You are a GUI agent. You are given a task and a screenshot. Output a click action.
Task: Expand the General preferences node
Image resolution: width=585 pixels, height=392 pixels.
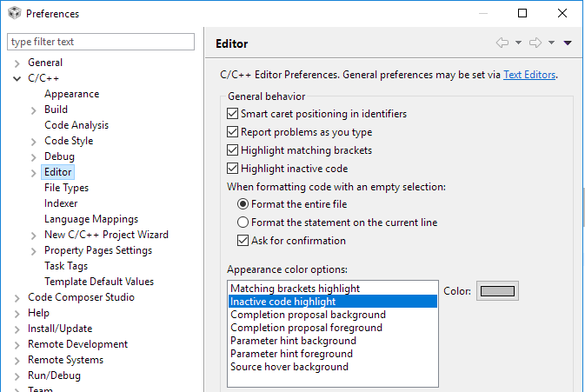click(17, 63)
